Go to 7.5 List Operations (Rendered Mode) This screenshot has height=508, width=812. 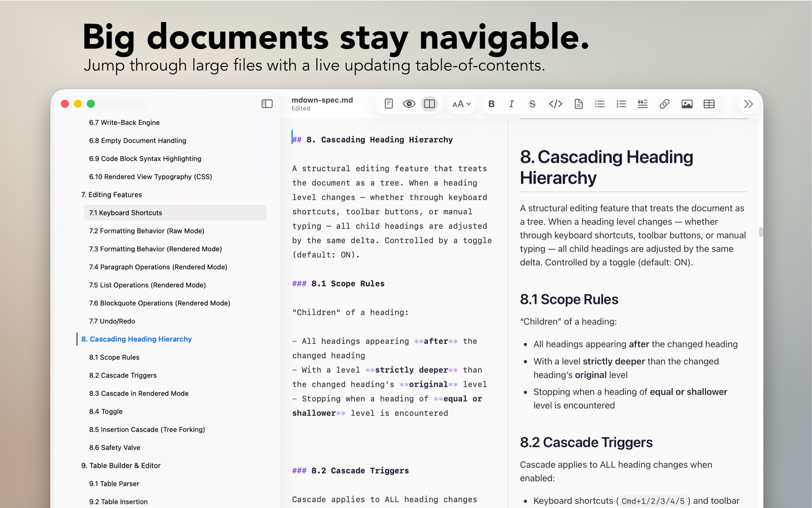pyautogui.click(x=147, y=285)
